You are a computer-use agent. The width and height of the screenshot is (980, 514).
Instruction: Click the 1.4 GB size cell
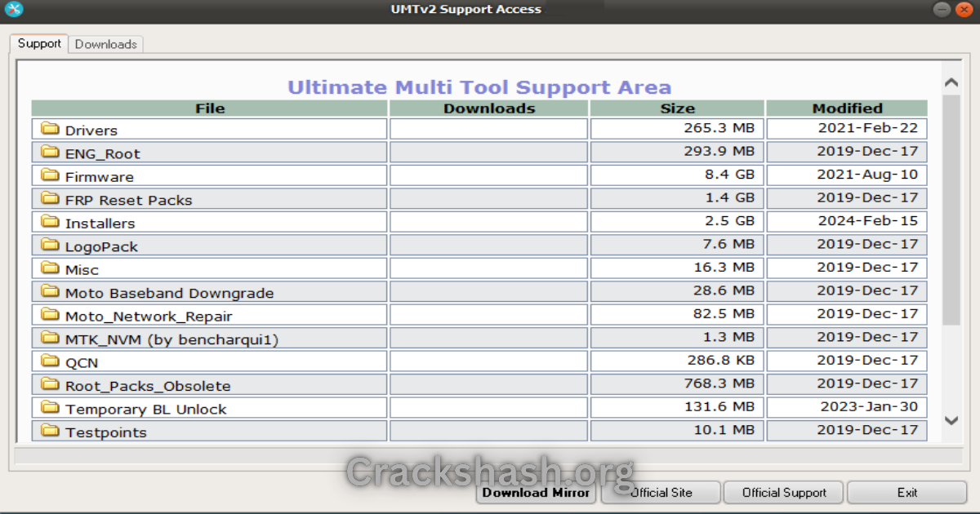[678, 198]
